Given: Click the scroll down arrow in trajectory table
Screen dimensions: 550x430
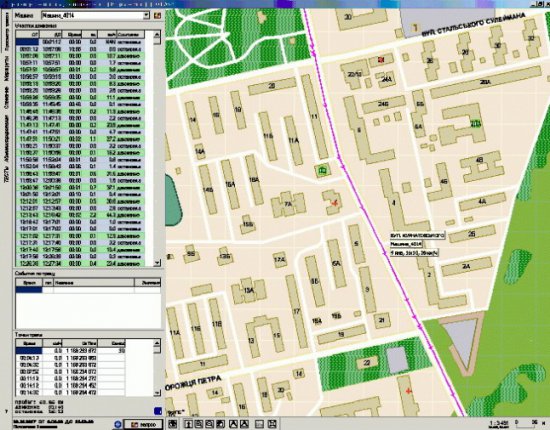Looking at the screenshot, I should tap(157, 393).
